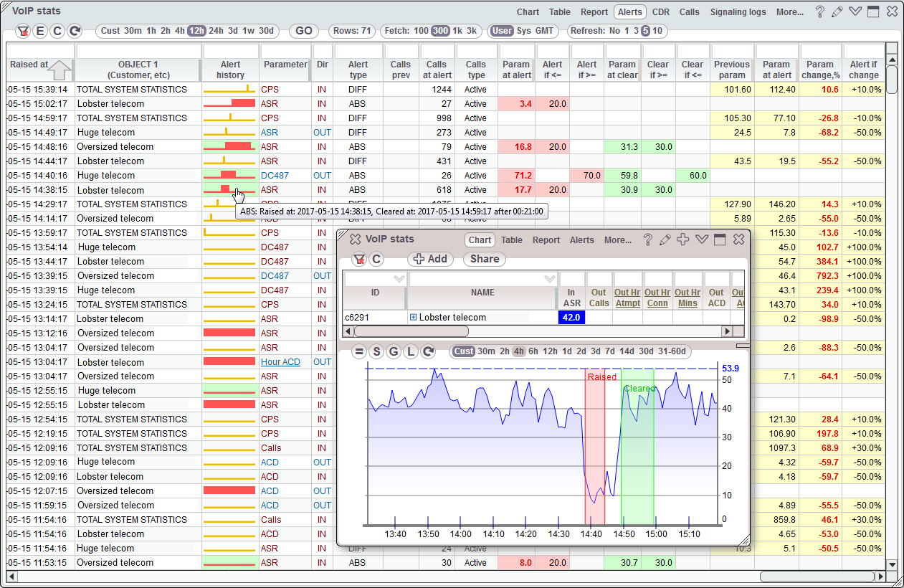Click the chevron collapse icon near window controls
This screenshot has width=904, height=588.
pyautogui.click(x=855, y=11)
